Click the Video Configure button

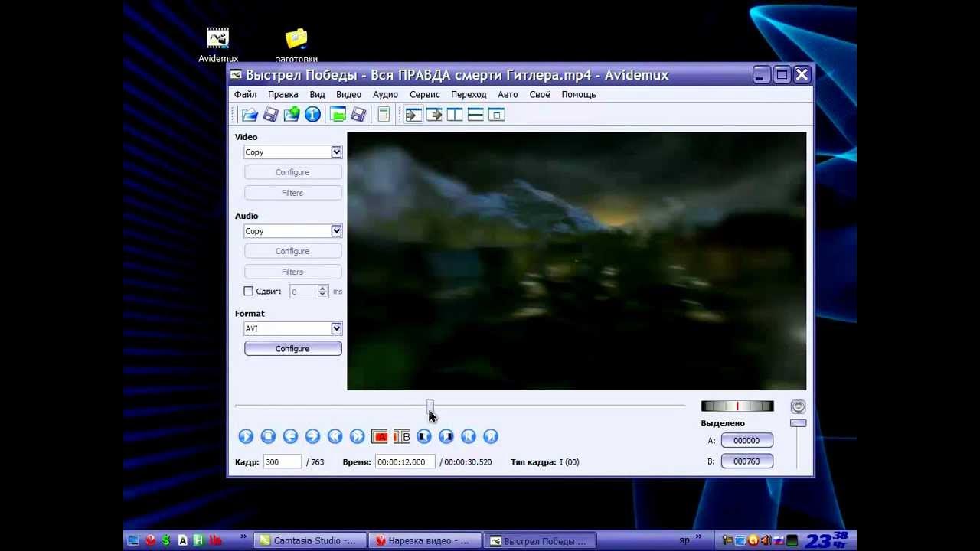292,172
